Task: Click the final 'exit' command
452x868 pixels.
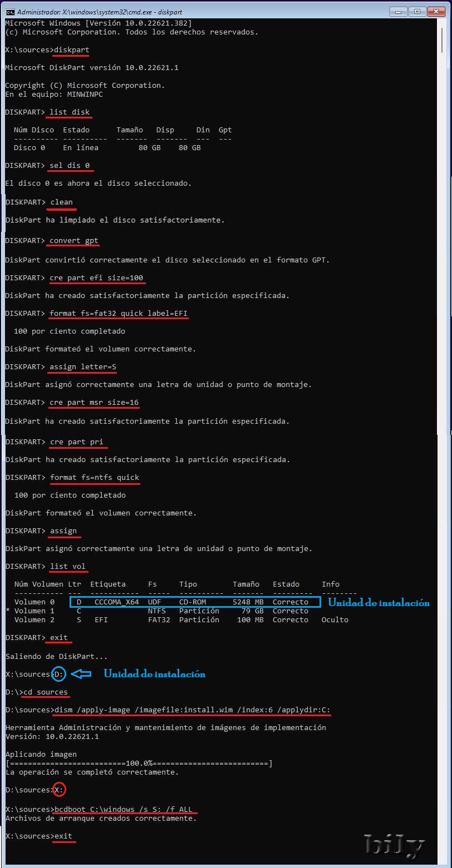Action: (x=63, y=836)
